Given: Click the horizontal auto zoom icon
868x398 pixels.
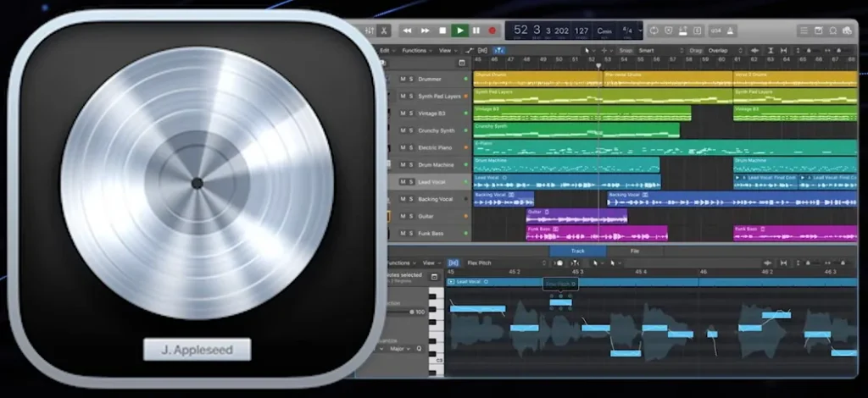Looking at the screenshot, I should [x=783, y=50].
